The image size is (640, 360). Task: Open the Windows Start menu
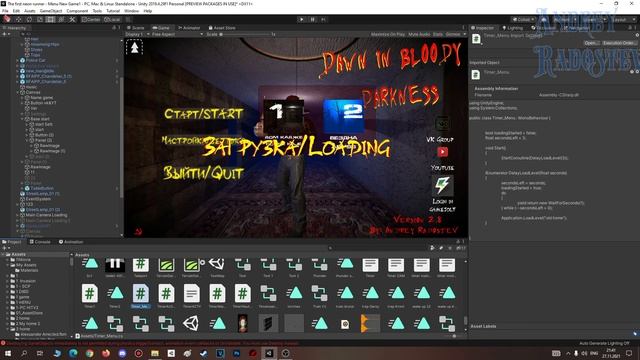point(8,353)
